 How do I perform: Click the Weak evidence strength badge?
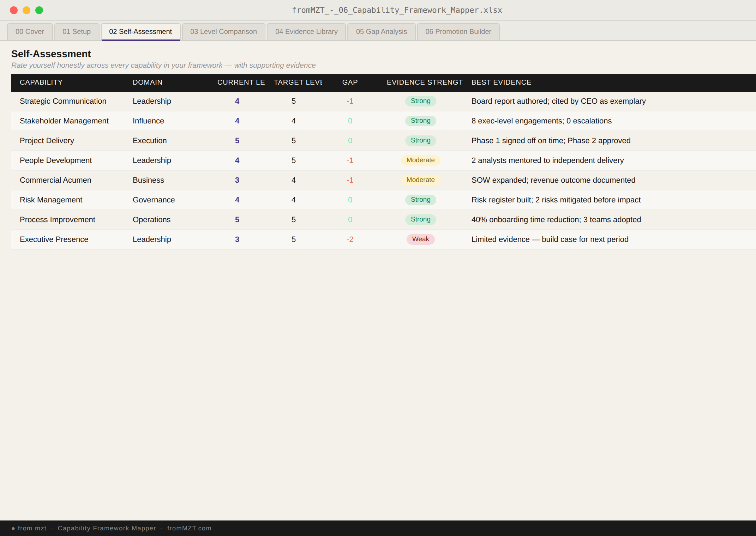[420, 239]
